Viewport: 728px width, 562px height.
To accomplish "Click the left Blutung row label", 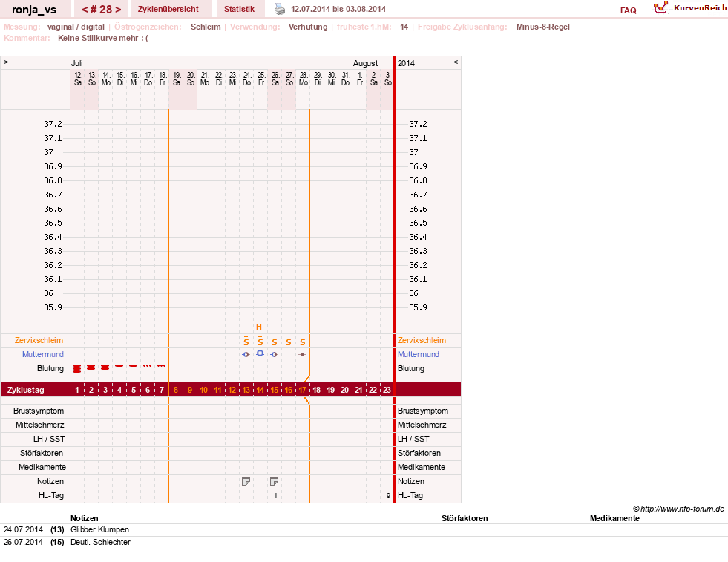I will 50,368.
